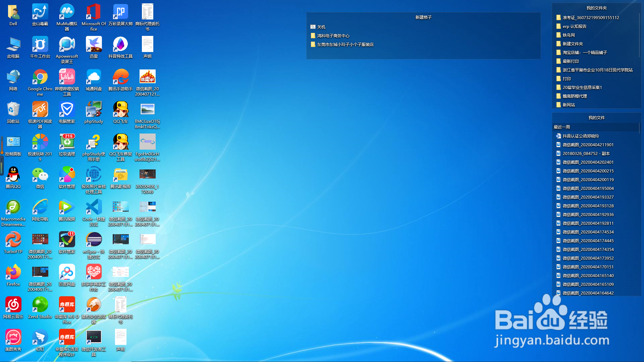Launch Google Chrome icon
The height and width of the screenshot is (362, 644).
[x=40, y=77]
